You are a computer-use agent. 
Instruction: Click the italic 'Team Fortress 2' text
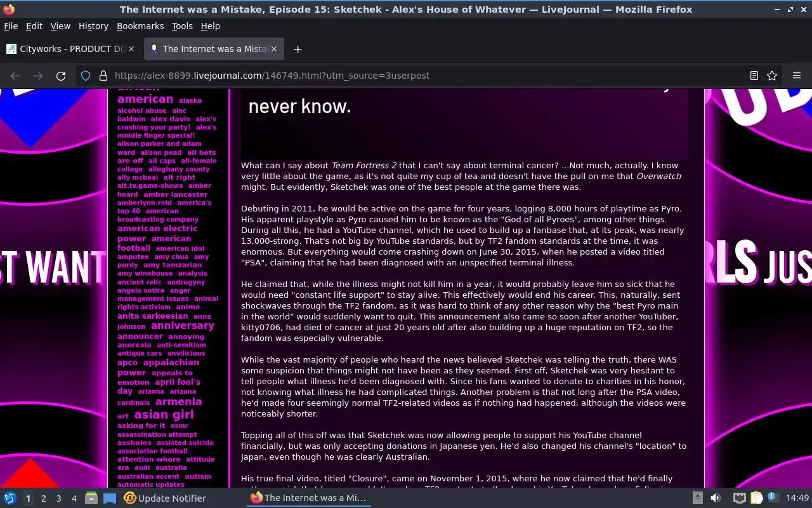click(363, 166)
